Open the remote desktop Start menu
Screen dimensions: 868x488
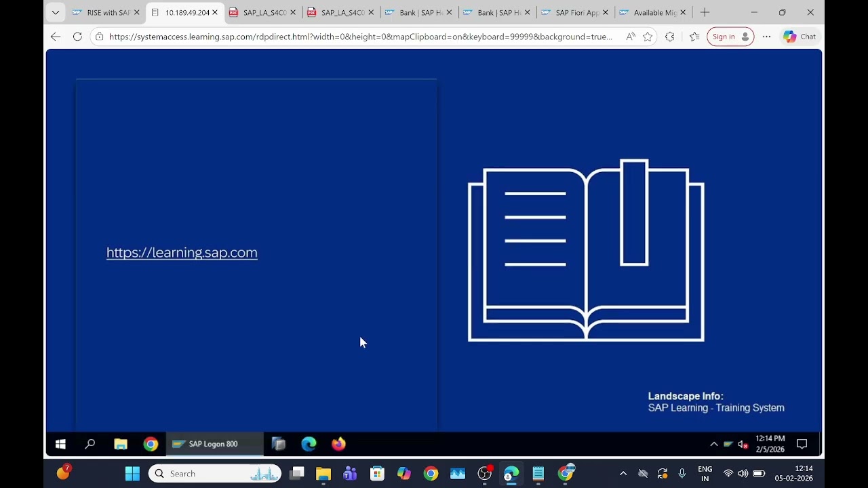click(x=60, y=444)
